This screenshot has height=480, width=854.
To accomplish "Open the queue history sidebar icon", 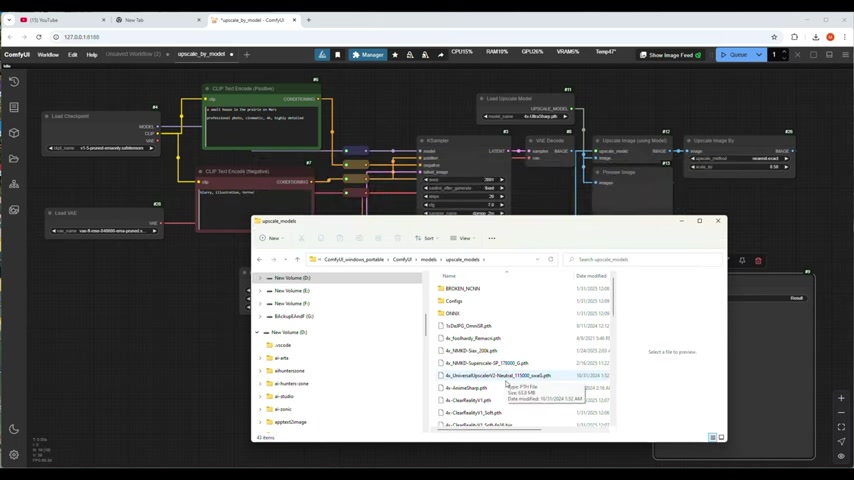I will (14, 81).
